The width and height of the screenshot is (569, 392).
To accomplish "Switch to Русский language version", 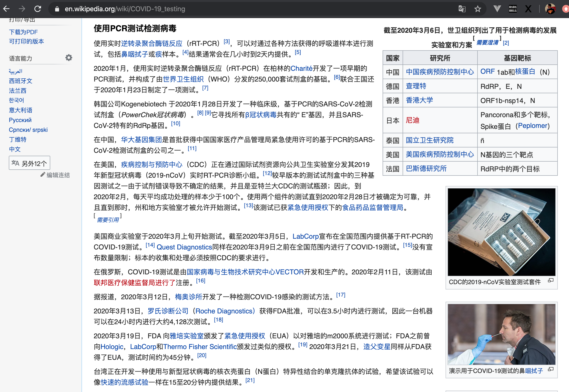I will pos(20,120).
